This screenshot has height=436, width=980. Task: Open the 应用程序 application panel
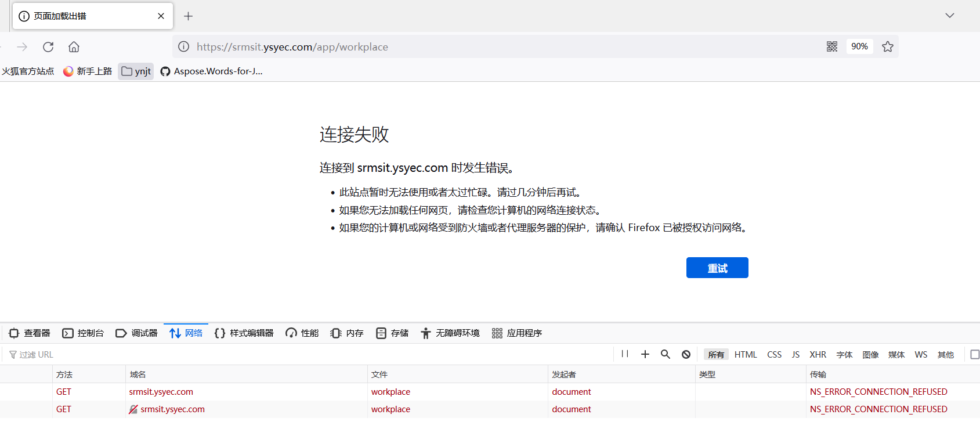pyautogui.click(x=516, y=333)
